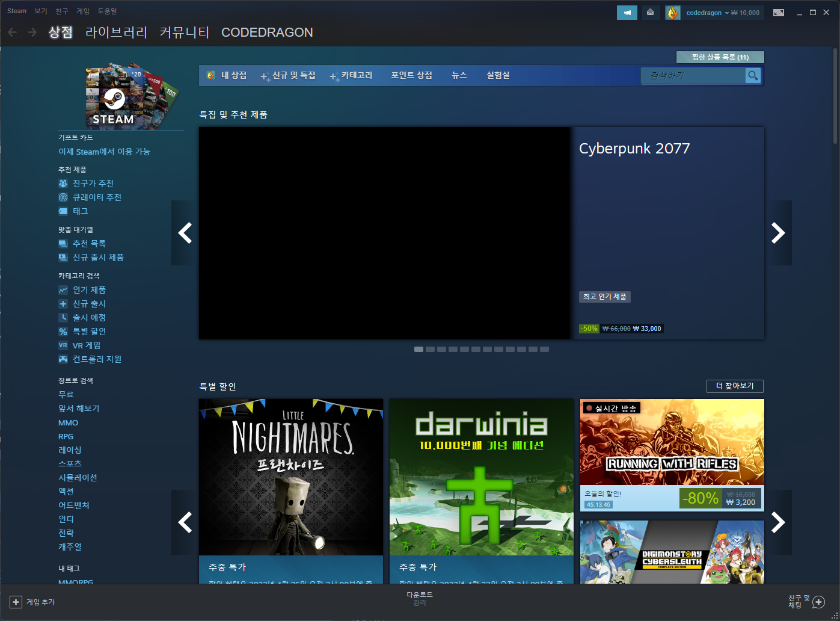Open the CODEDRAGON profile tab
The height and width of the screenshot is (621, 840).
pyautogui.click(x=267, y=32)
